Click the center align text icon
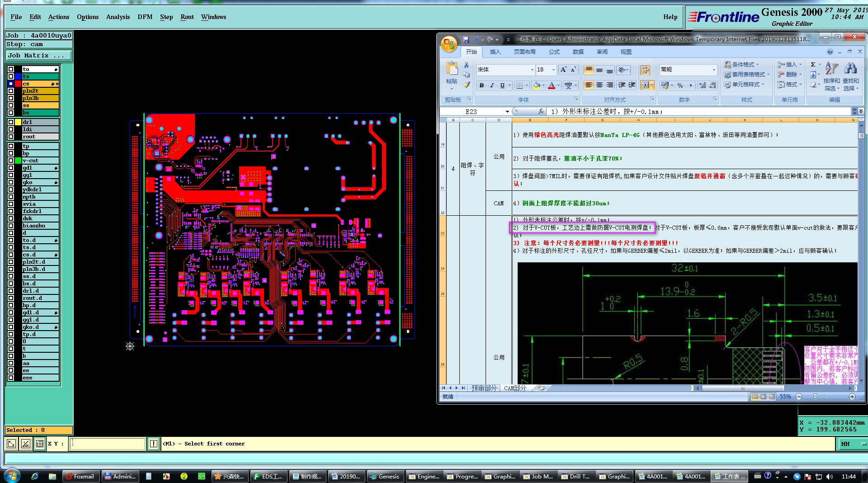The height and width of the screenshot is (483, 868). coord(599,85)
